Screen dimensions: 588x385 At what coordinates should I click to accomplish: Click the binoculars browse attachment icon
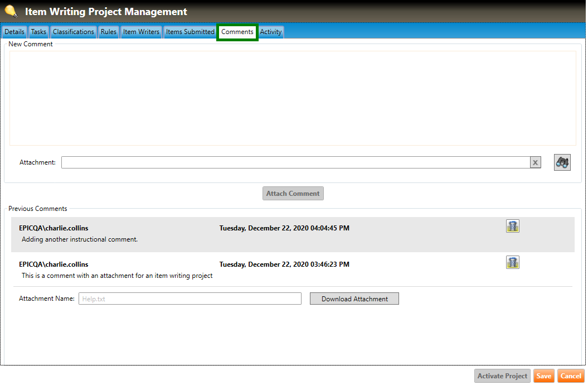(562, 162)
